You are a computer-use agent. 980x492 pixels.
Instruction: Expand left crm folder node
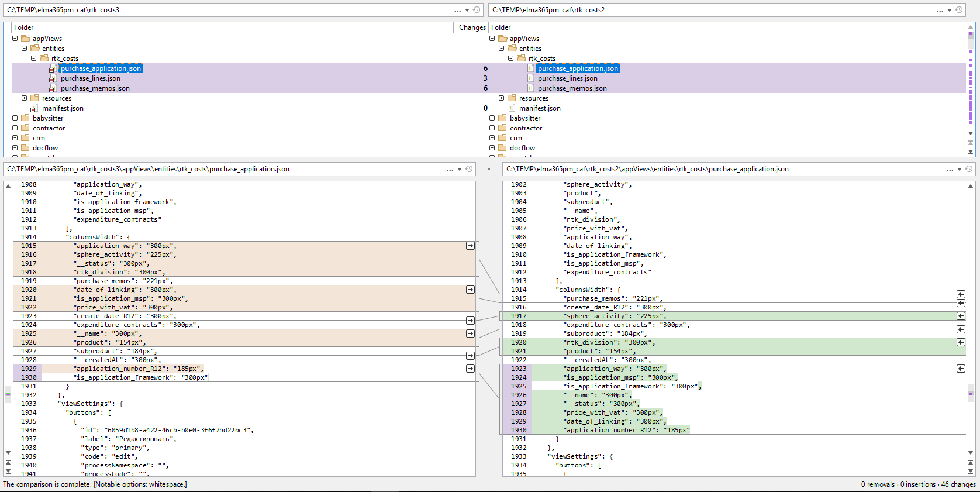[x=15, y=138]
